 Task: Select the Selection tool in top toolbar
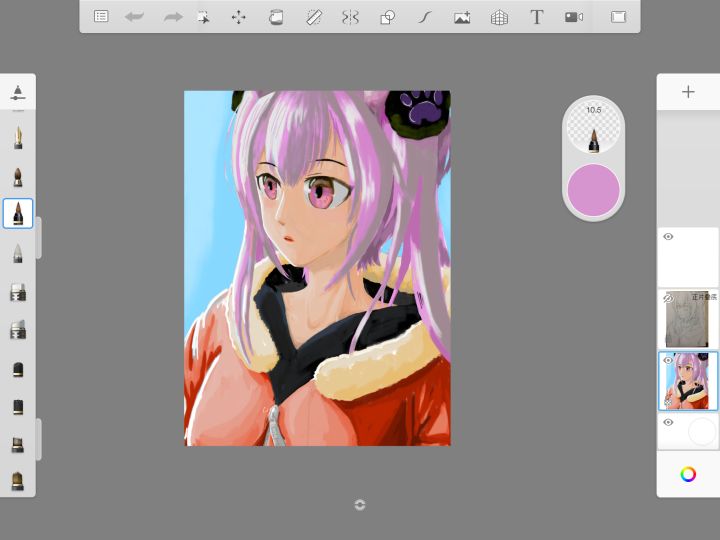(x=203, y=17)
